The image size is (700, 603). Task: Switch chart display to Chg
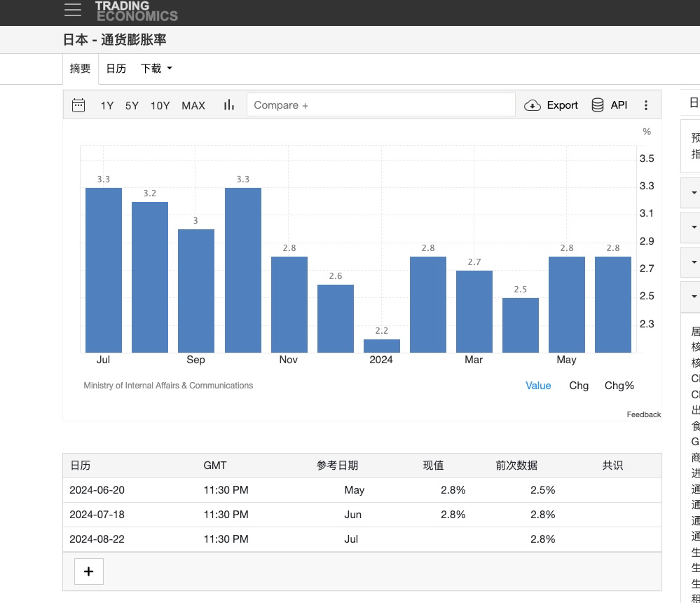tap(579, 386)
